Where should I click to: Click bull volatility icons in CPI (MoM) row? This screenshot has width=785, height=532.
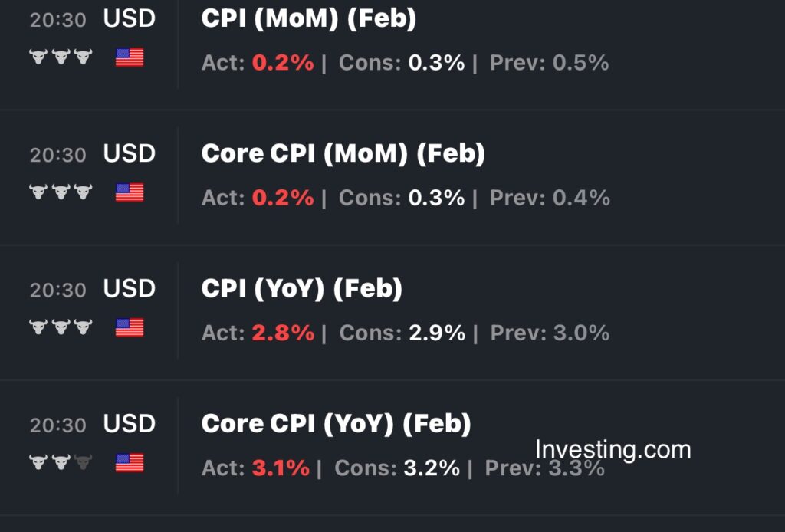(x=60, y=57)
